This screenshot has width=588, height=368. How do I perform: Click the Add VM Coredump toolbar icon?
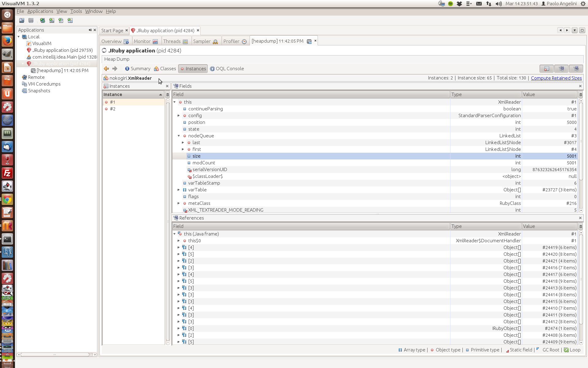pos(61,21)
